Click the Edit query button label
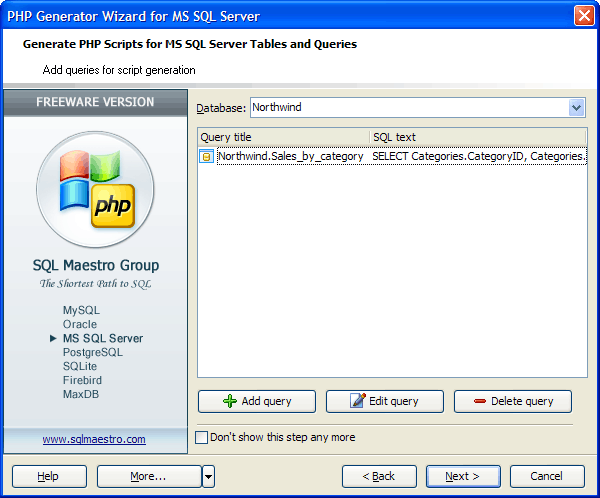 click(x=393, y=401)
